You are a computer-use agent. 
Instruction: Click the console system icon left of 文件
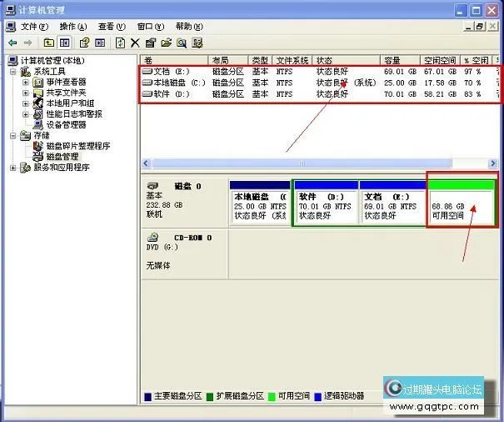pyautogui.click(x=11, y=27)
